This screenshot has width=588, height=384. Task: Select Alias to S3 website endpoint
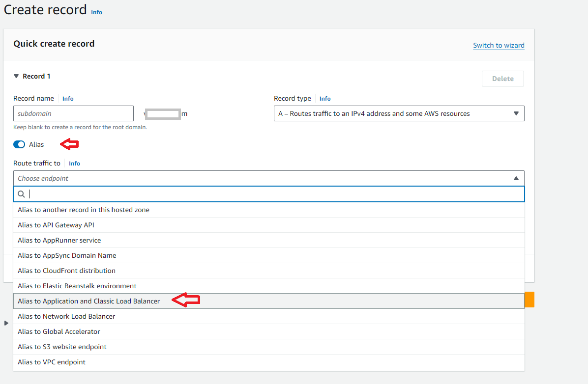pos(62,347)
